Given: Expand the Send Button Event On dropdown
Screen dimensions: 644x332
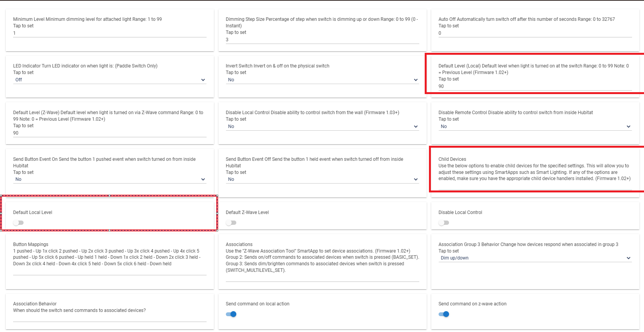Looking at the screenshot, I should (x=110, y=179).
